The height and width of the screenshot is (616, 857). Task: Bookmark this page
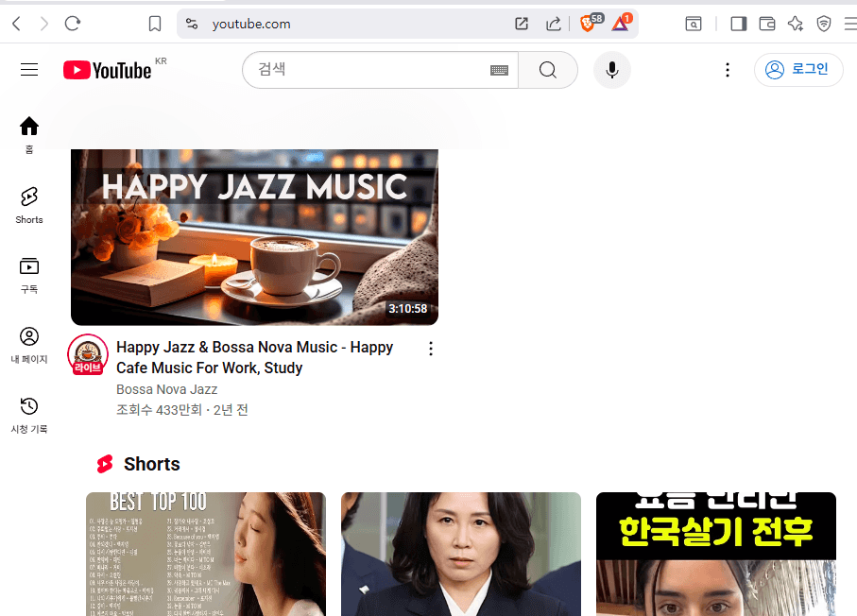(x=155, y=24)
